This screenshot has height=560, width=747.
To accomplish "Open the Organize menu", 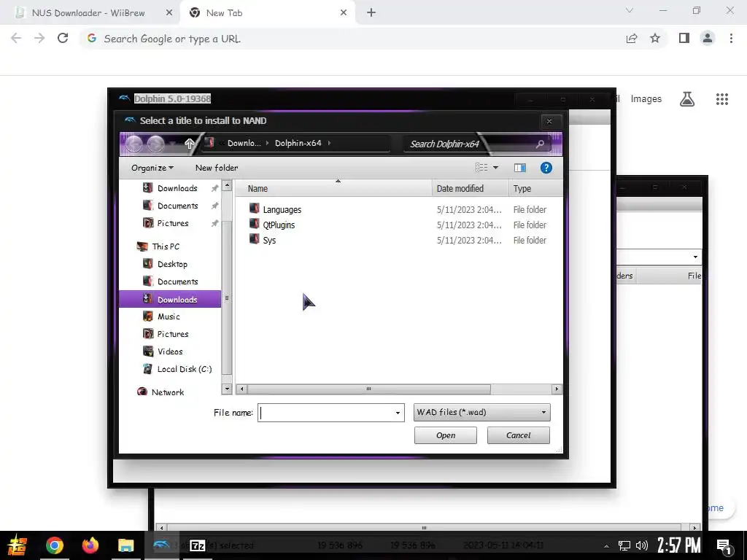I will coord(152,168).
